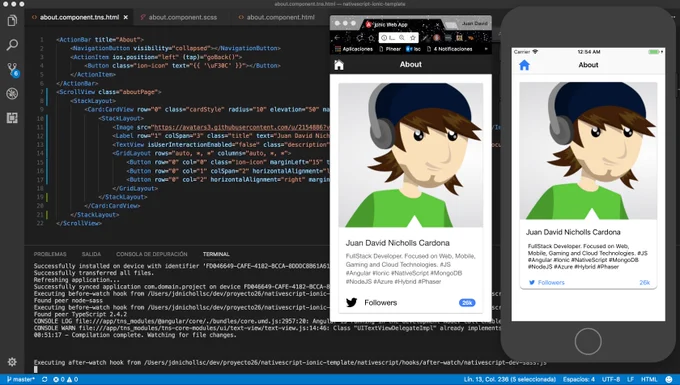Click the ScrollView opening tag on line 7
Viewport: 680px width, 385px height.
coord(108,92)
